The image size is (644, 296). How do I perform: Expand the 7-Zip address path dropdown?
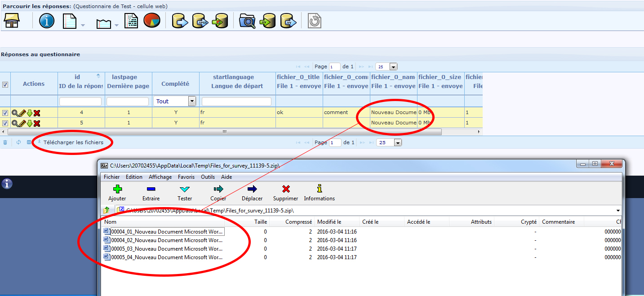(x=618, y=210)
